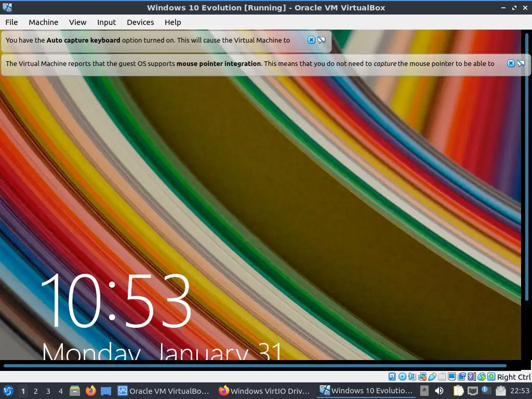Select Windows 10 Evolution taskbar entry
This screenshot has width=532, height=399.
click(366, 391)
